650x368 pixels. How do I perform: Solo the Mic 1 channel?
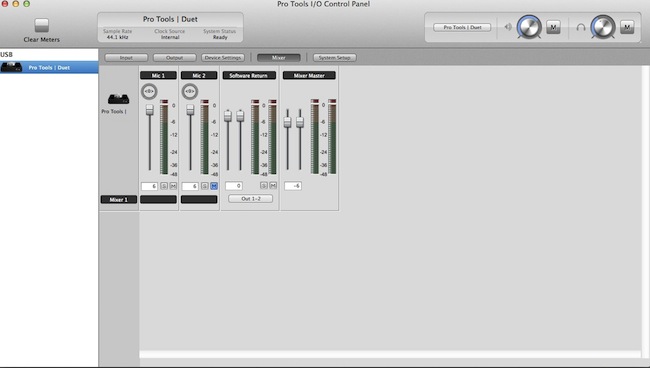click(x=164, y=186)
